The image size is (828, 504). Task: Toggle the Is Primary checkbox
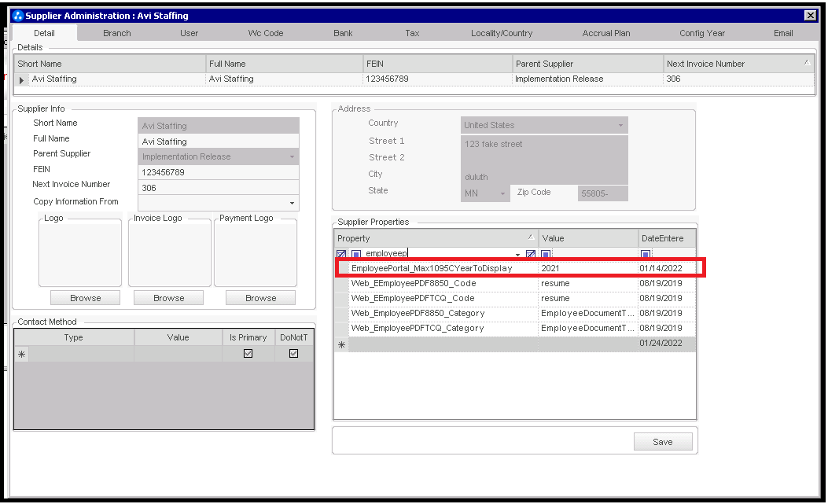coord(248,354)
